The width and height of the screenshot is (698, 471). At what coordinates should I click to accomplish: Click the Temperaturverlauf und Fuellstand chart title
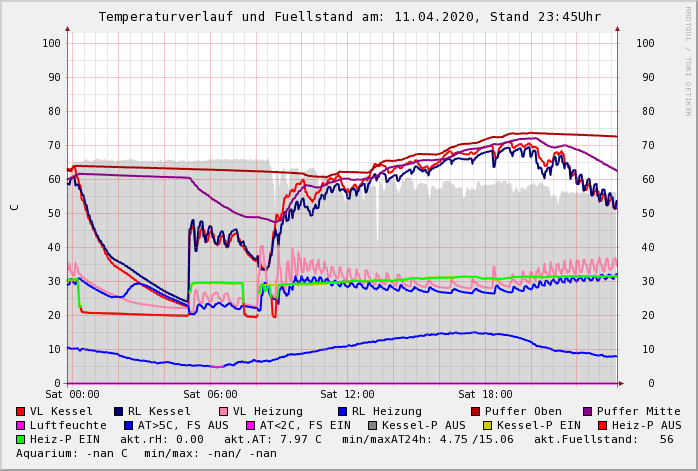pyautogui.click(x=349, y=17)
